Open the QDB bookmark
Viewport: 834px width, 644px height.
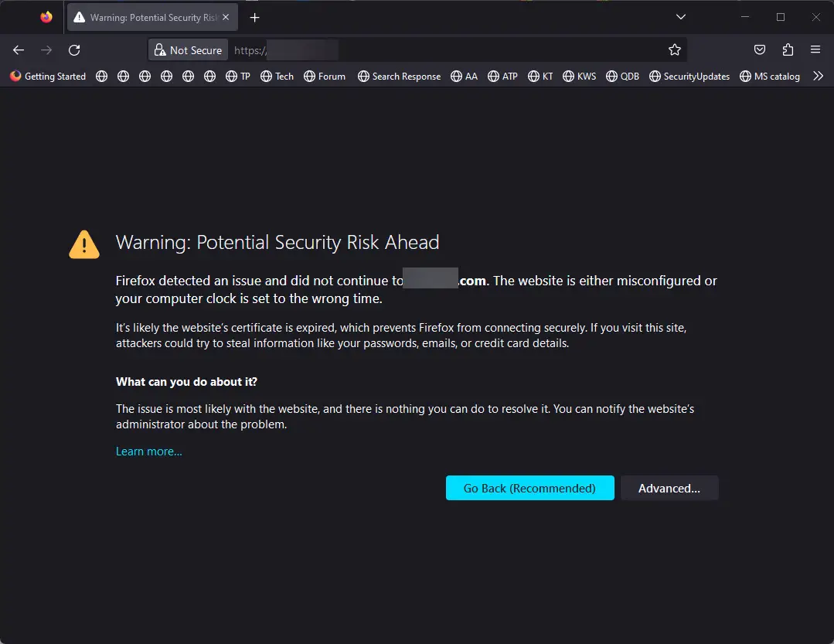[623, 76]
